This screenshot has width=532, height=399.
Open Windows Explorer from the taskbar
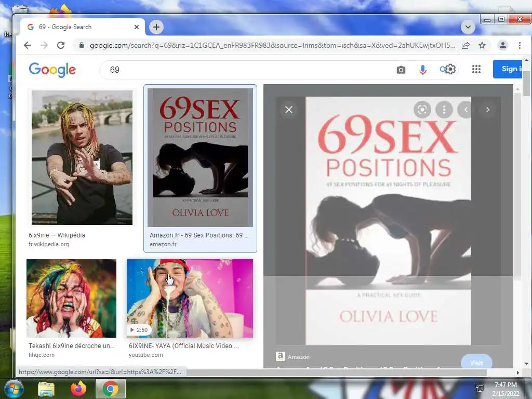click(x=46, y=389)
